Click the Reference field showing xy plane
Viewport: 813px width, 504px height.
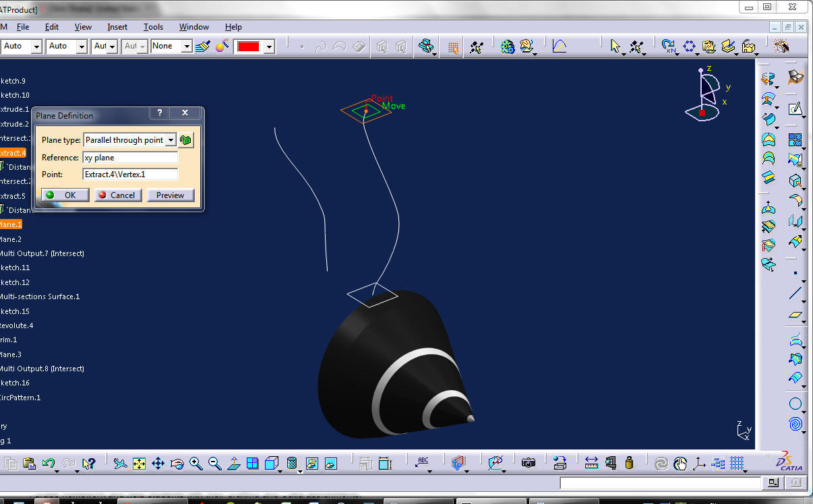click(130, 157)
